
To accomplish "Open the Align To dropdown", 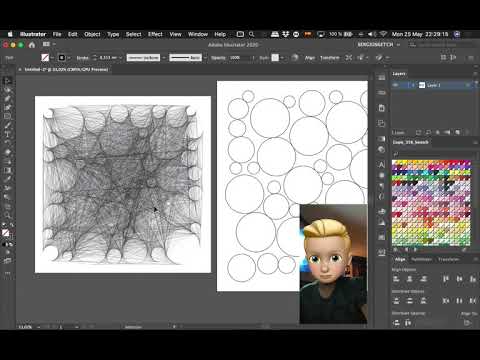I will click(467, 323).
